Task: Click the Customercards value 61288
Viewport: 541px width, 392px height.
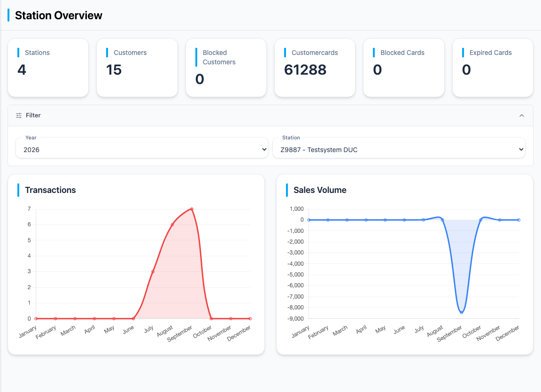Action: (305, 70)
